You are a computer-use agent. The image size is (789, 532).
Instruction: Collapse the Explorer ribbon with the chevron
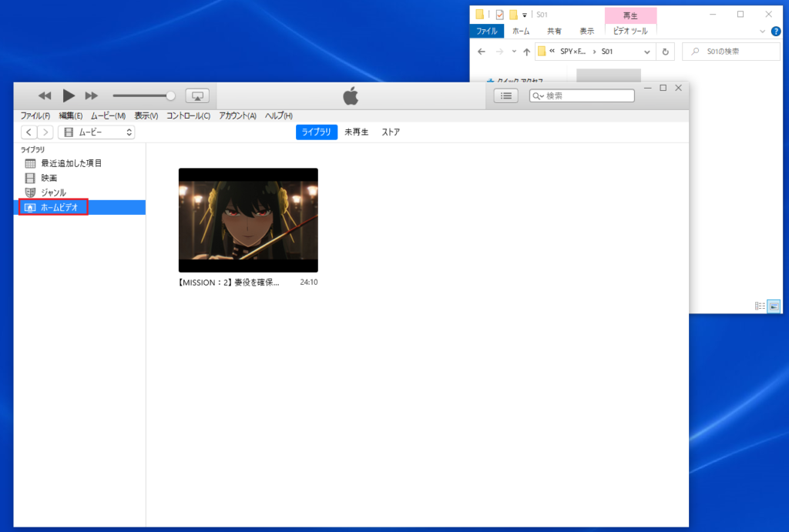[x=762, y=31]
